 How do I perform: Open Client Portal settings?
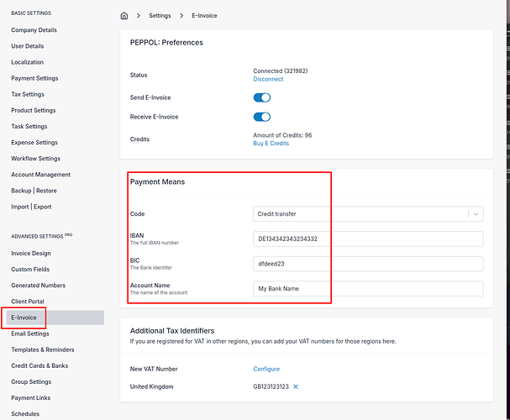(x=28, y=302)
